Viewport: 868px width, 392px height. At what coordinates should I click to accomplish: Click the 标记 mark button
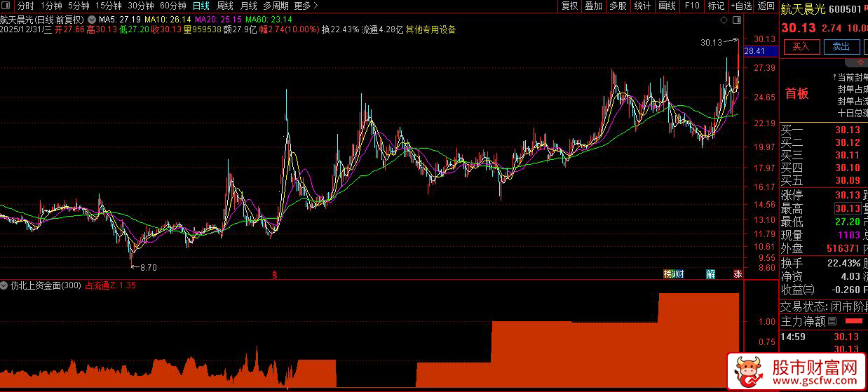coord(716,6)
